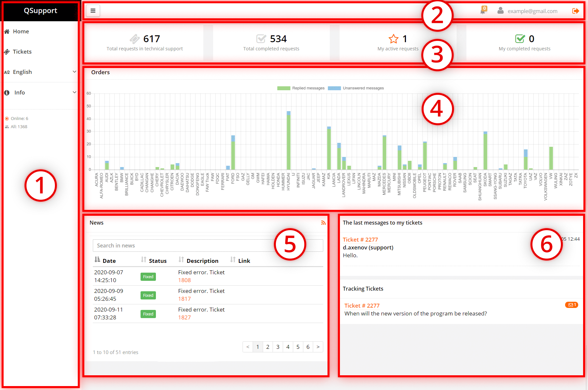Click the unread message badge on ticket
Viewport: 588px width, 390px height.
tap(571, 305)
